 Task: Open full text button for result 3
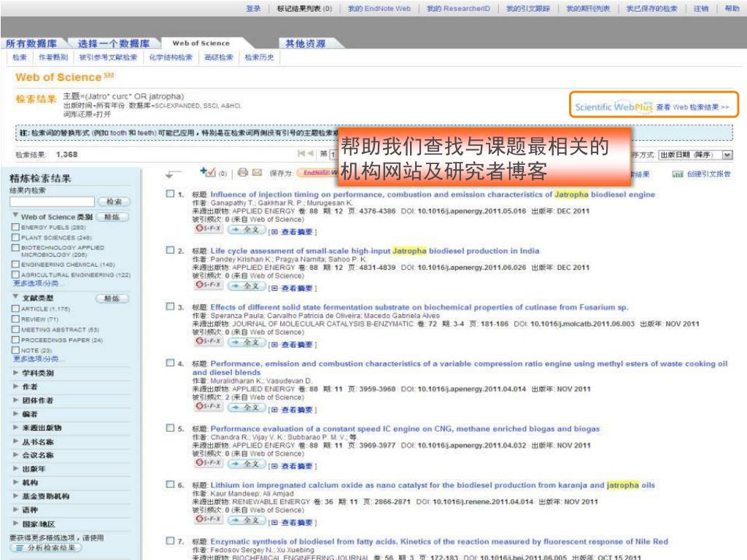pyautogui.click(x=247, y=342)
